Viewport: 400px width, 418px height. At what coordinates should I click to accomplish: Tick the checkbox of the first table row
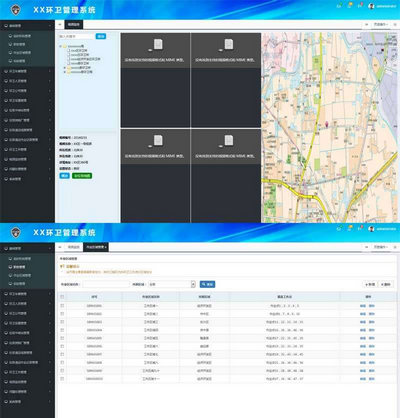(x=62, y=306)
